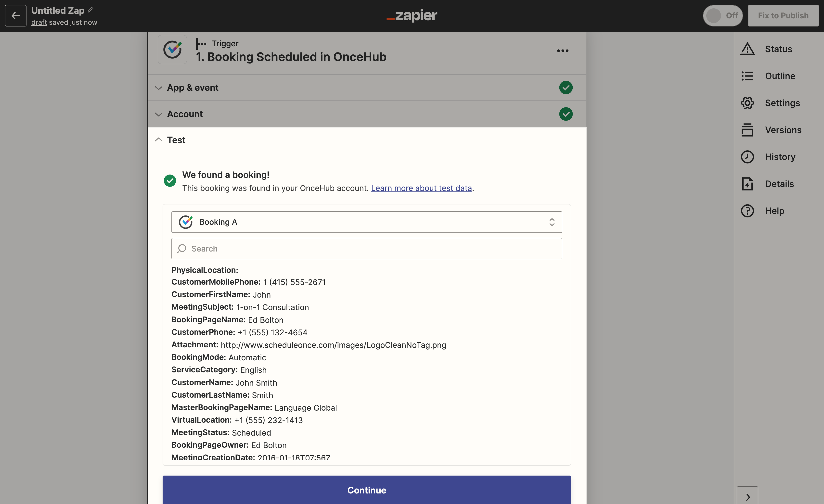Click the Fix to Publish button
824x504 pixels.
(x=783, y=16)
